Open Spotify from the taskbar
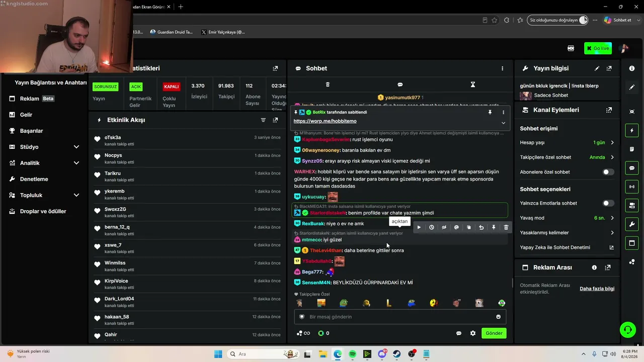This screenshot has height=362, width=644. (x=352, y=354)
